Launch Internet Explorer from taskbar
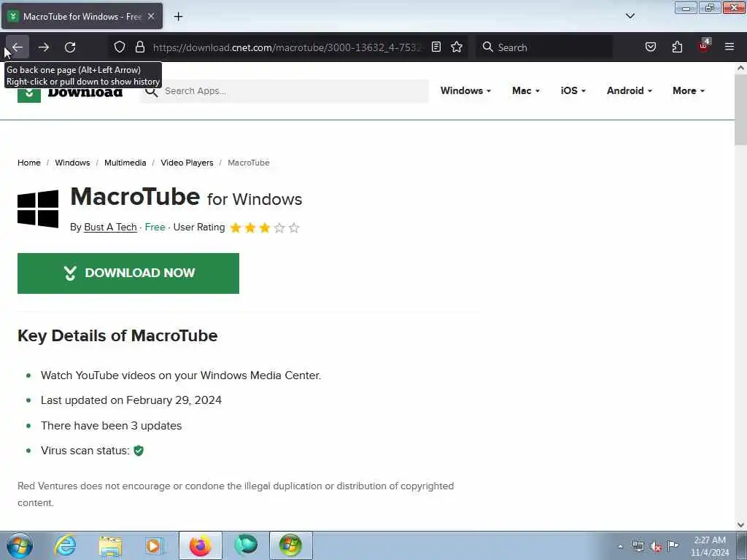 pyautogui.click(x=65, y=545)
